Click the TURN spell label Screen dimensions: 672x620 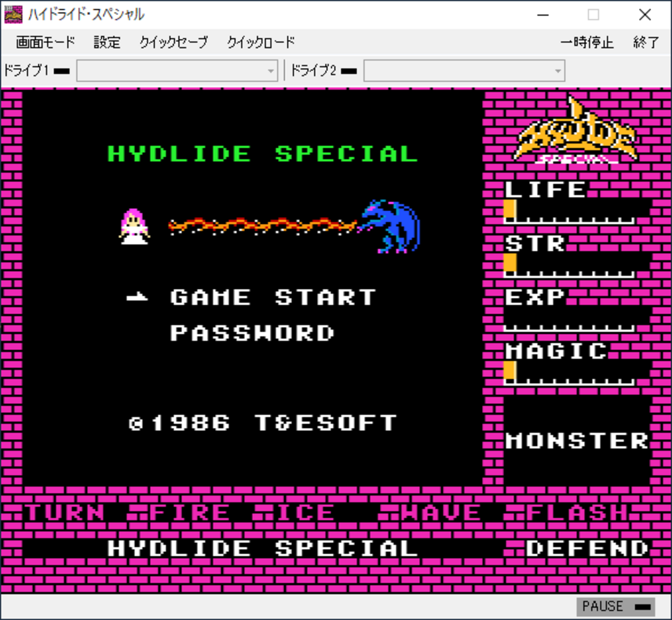point(65,513)
